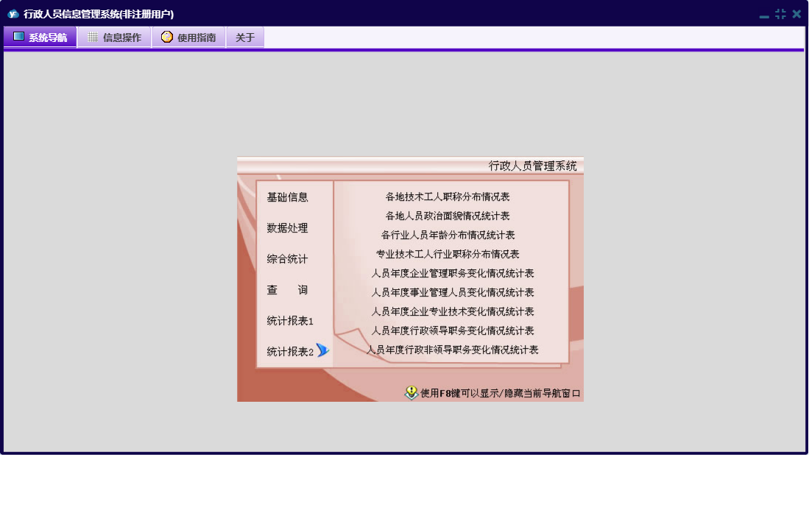
Task: Click the round yellow icon on 使用指南
Action: pyautogui.click(x=167, y=37)
